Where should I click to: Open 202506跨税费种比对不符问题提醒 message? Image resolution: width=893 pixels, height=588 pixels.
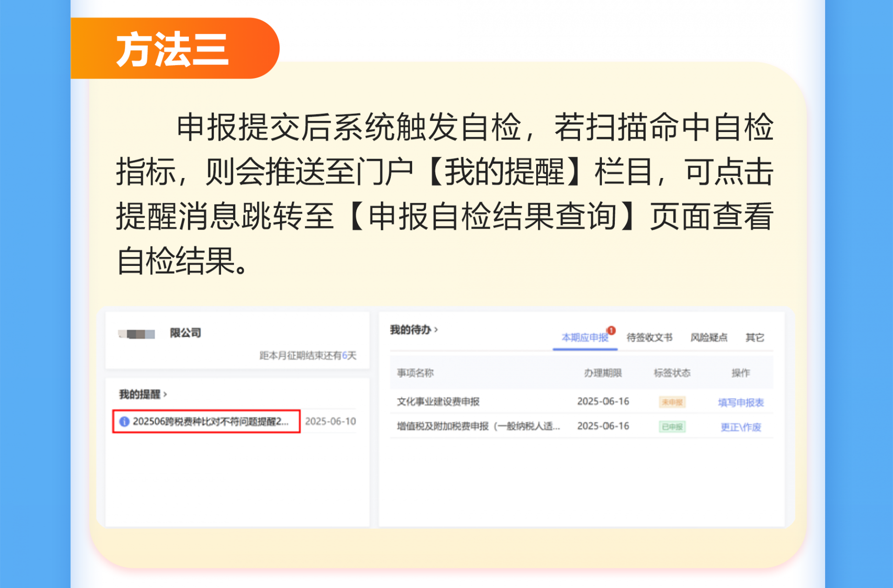210,422
